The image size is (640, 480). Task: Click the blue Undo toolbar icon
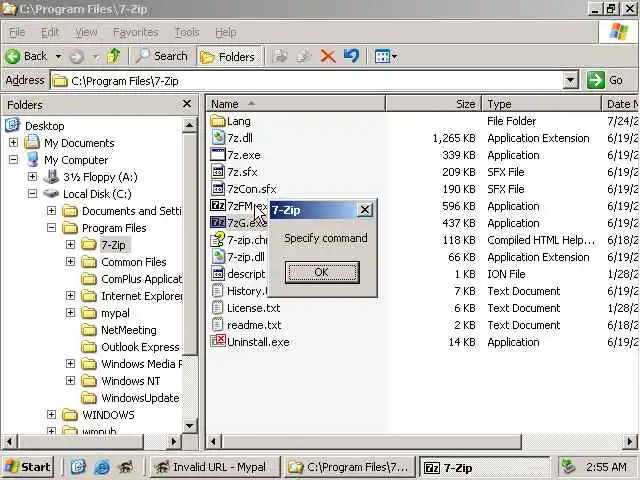(x=351, y=56)
